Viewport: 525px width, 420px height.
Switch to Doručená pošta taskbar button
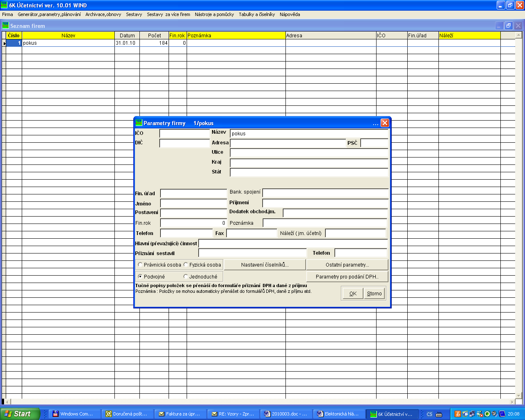(x=127, y=414)
